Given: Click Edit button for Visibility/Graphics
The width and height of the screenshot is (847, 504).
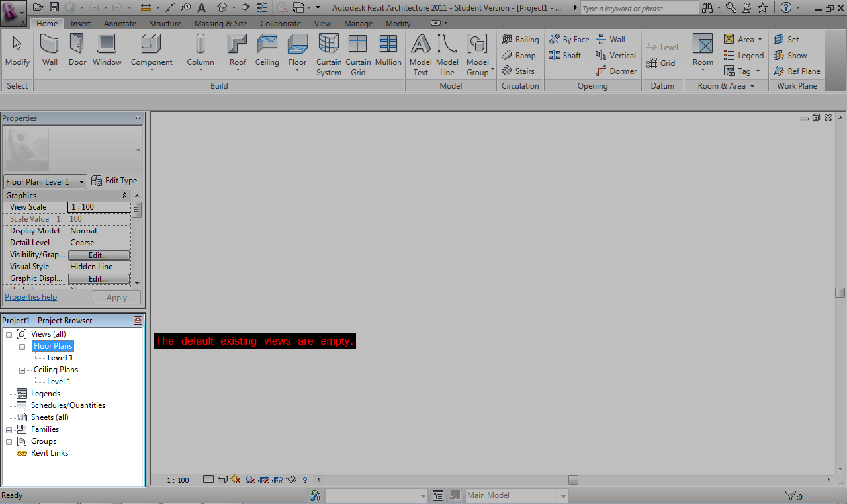Looking at the screenshot, I should [99, 255].
